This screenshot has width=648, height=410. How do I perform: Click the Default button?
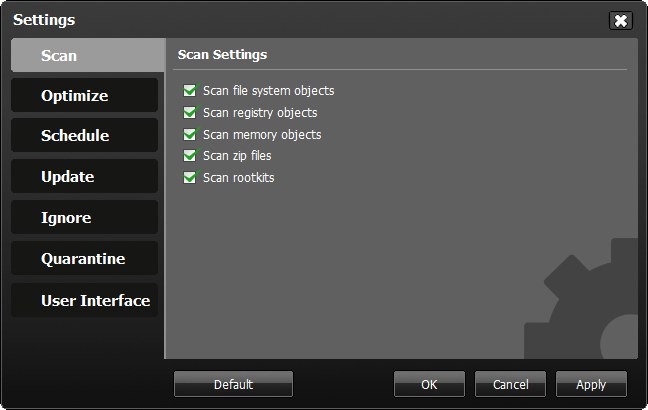click(x=233, y=384)
